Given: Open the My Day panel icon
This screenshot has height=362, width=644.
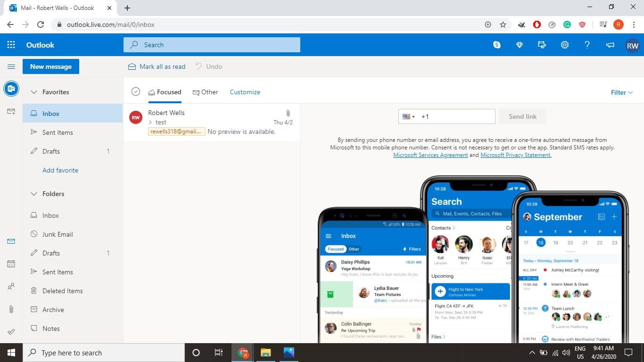Looking at the screenshot, I should pos(542,45).
